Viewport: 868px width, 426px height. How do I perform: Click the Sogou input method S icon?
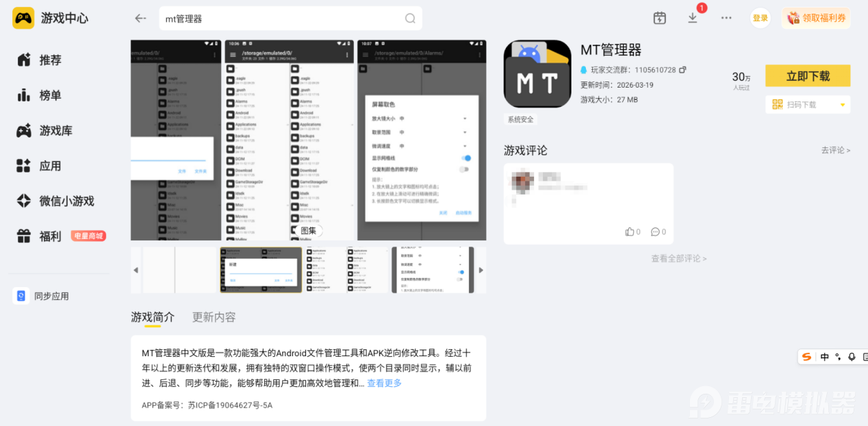807,357
